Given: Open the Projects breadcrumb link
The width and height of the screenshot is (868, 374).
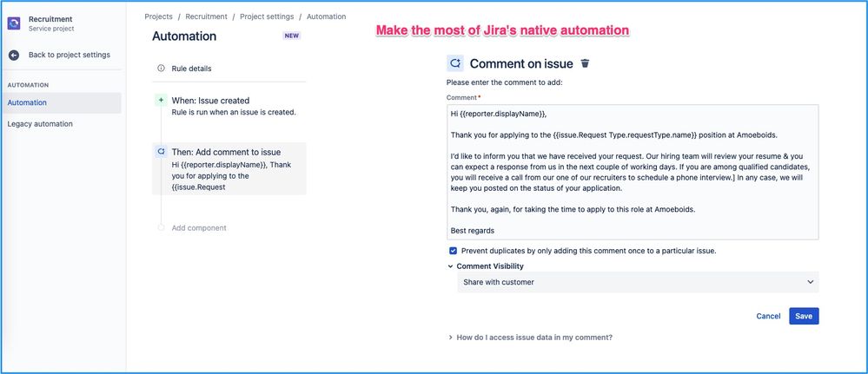Looking at the screenshot, I should coord(158,16).
